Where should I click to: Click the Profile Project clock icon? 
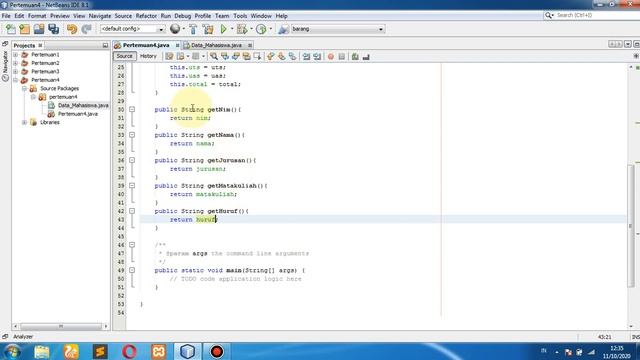click(x=261, y=29)
